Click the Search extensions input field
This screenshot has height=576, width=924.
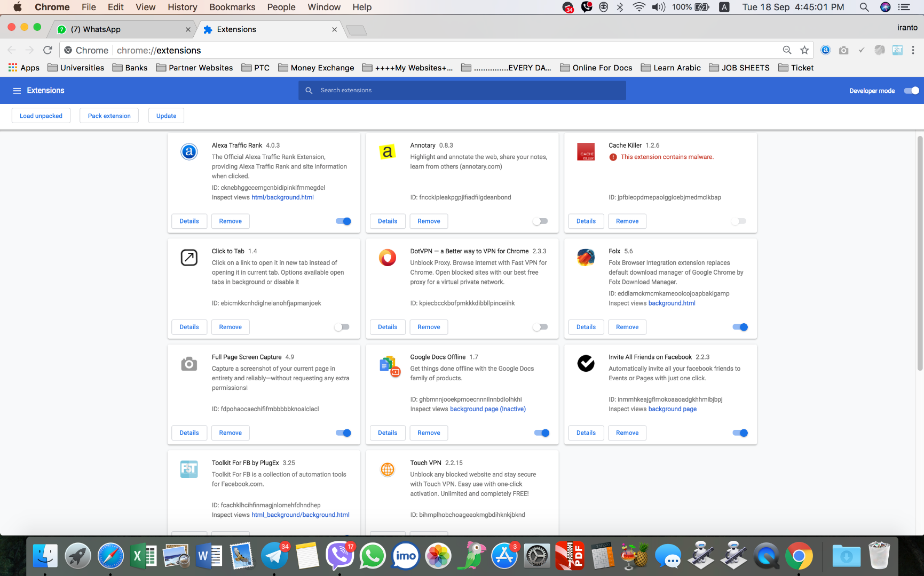tap(462, 91)
